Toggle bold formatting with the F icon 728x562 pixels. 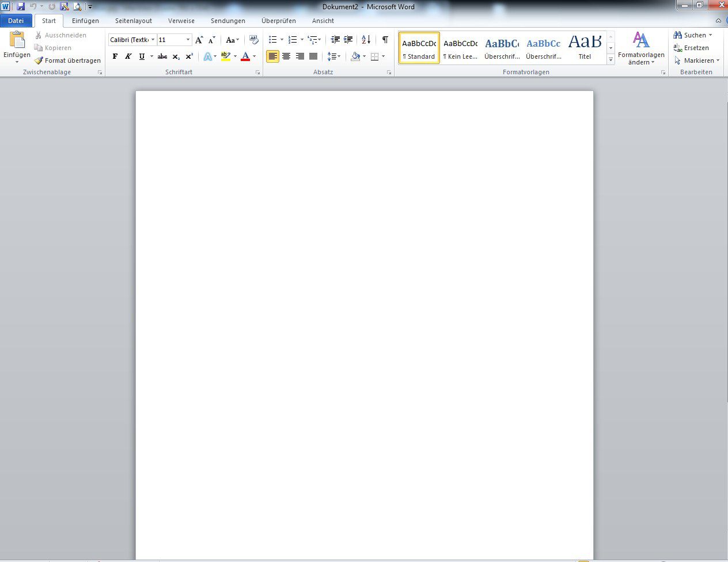115,56
